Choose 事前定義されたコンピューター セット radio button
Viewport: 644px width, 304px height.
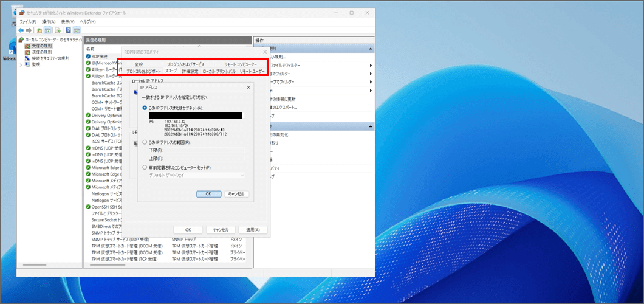point(145,167)
